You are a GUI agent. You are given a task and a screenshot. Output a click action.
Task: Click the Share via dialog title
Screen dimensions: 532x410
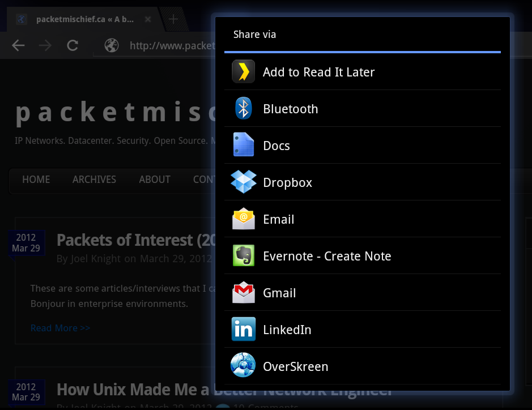254,34
